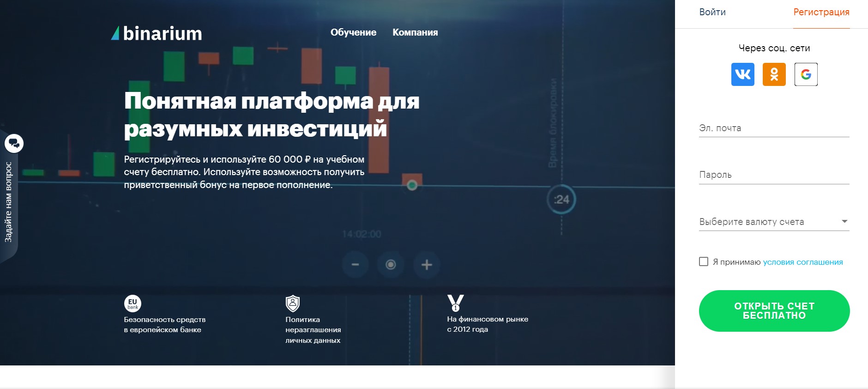868x389 pixels.
Task: Click the EU bank badge icon
Action: 133,304
